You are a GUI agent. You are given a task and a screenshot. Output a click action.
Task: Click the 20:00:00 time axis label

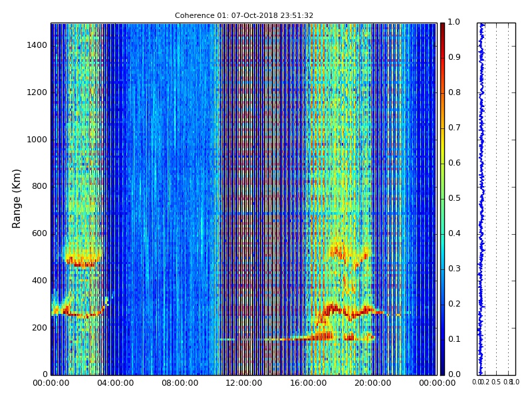(x=373, y=384)
